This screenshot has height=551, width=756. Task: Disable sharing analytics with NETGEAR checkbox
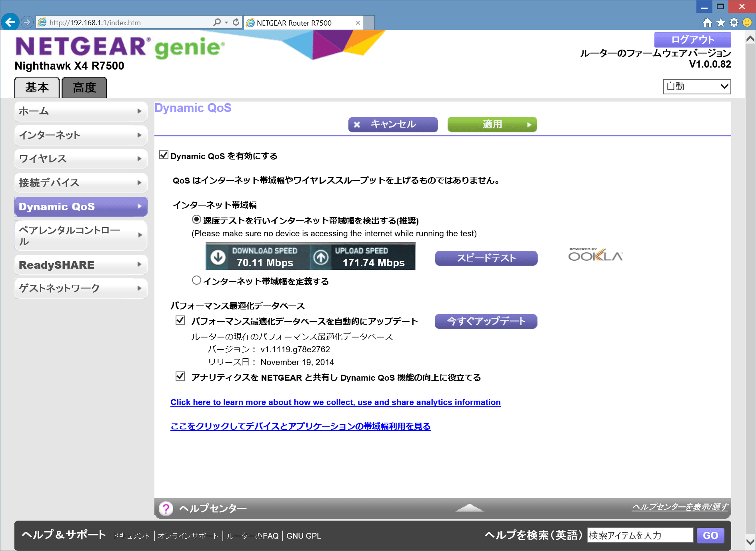[180, 376]
